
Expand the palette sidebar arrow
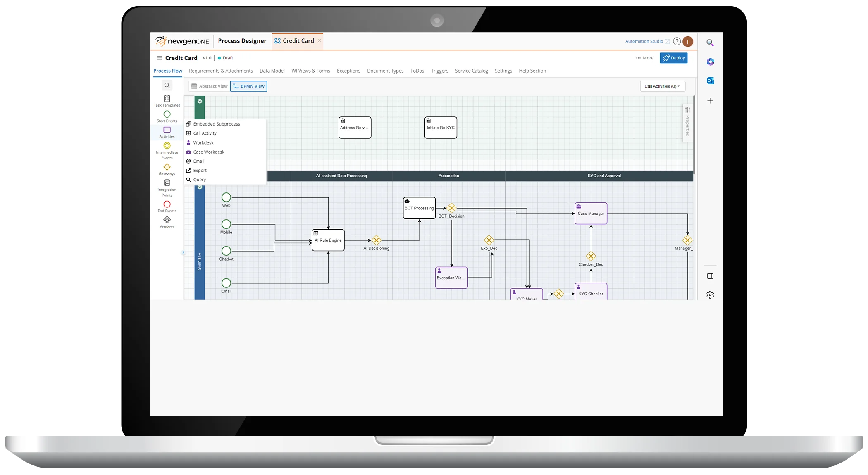183,252
